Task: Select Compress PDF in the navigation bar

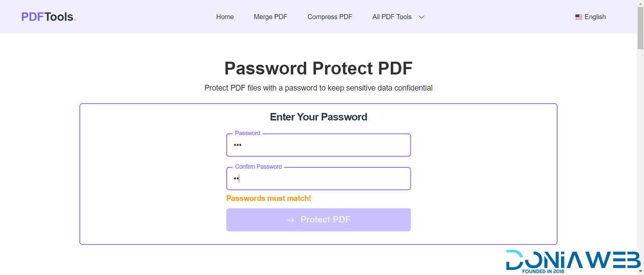Action: coord(330,17)
